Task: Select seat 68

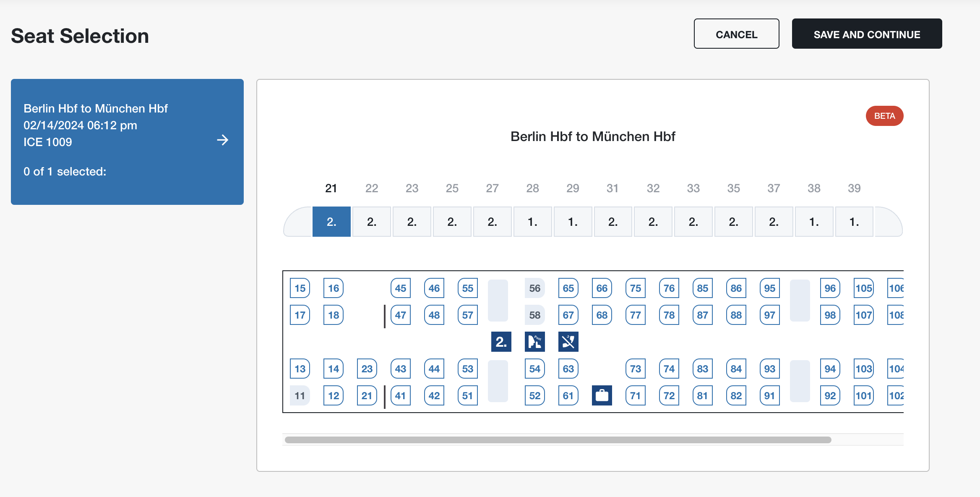Action: [x=602, y=315]
